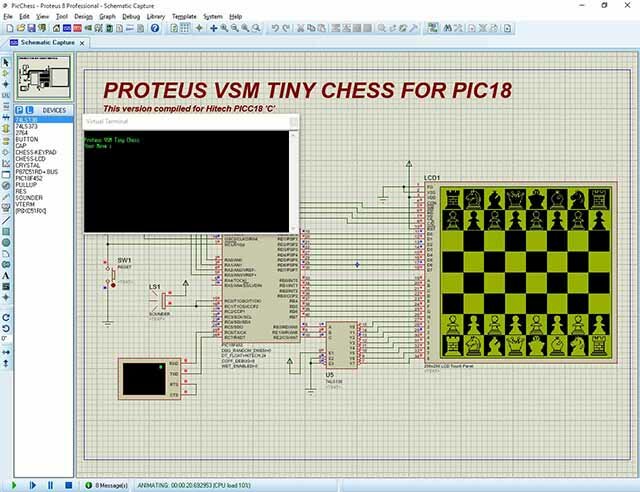The width and height of the screenshot is (640, 492).
Task: Click the New Project toolbar icon
Action: click(x=10, y=28)
